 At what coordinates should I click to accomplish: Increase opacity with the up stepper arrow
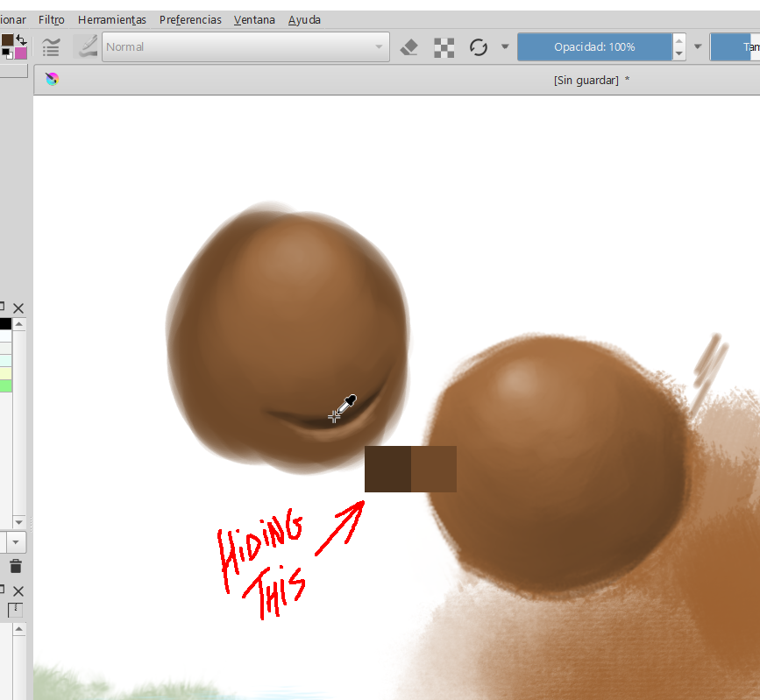tap(678, 40)
